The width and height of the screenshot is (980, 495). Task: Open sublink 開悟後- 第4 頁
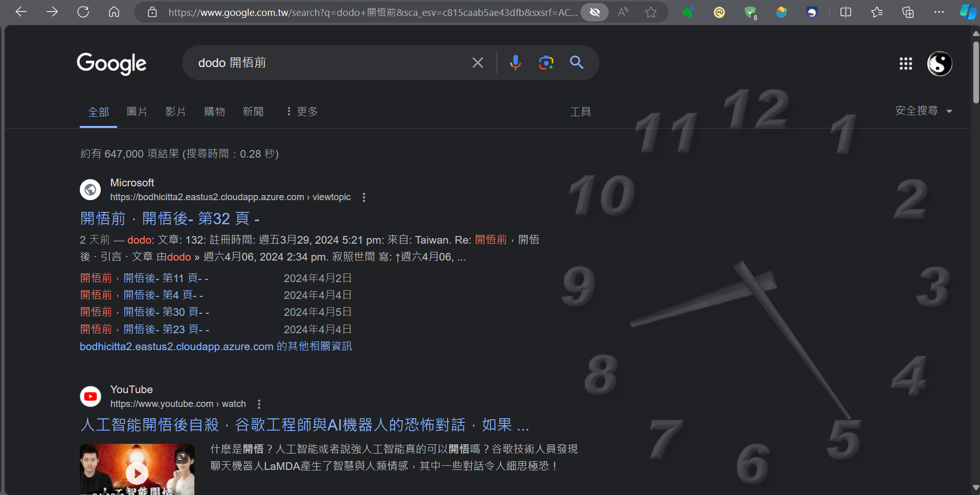click(142, 295)
